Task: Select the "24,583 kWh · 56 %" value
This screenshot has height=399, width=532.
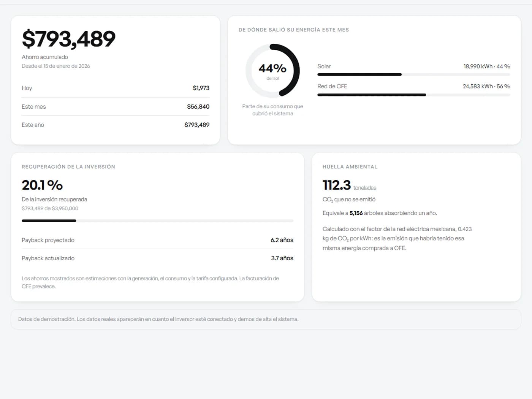Action: [x=486, y=86]
